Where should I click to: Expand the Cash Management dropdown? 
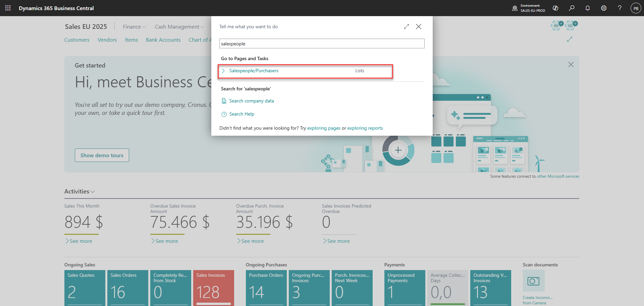[179, 27]
